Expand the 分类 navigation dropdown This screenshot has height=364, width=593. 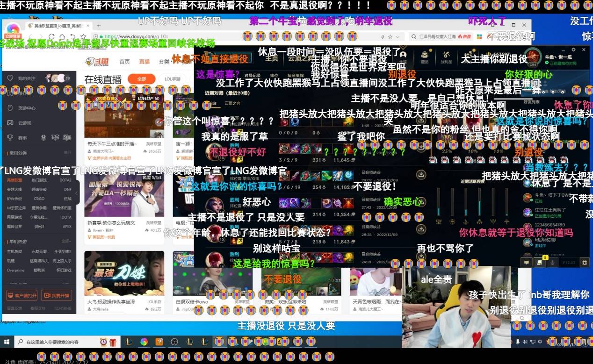click(165, 62)
